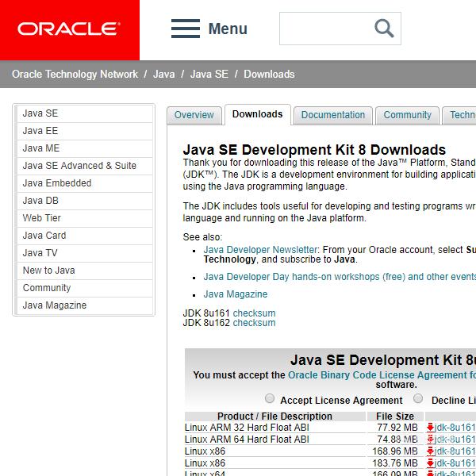Open Java DB in sidebar
Viewport: 476px width, 476px height.
(x=85, y=201)
